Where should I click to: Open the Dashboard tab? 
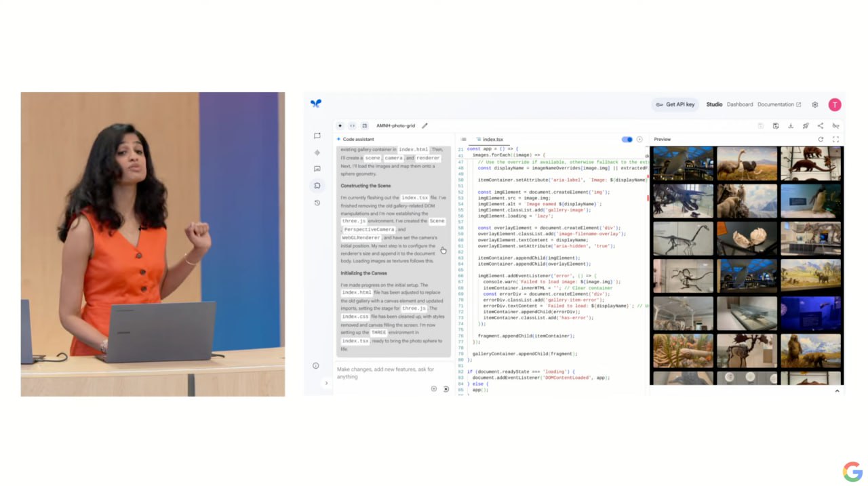click(740, 104)
